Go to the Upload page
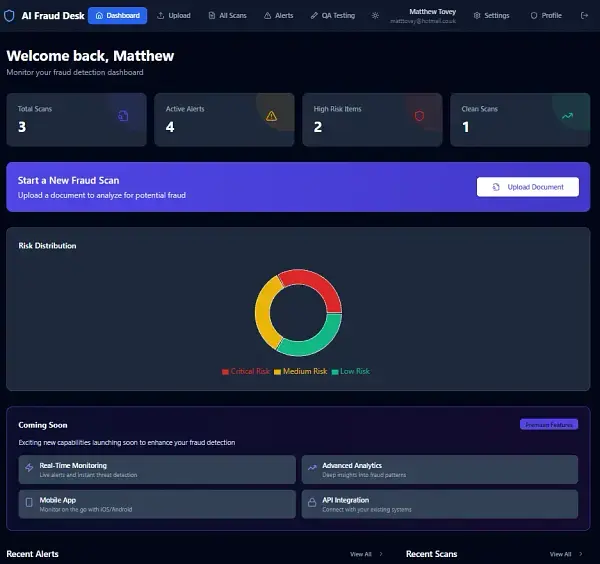The width and height of the screenshot is (600, 564). tap(174, 16)
